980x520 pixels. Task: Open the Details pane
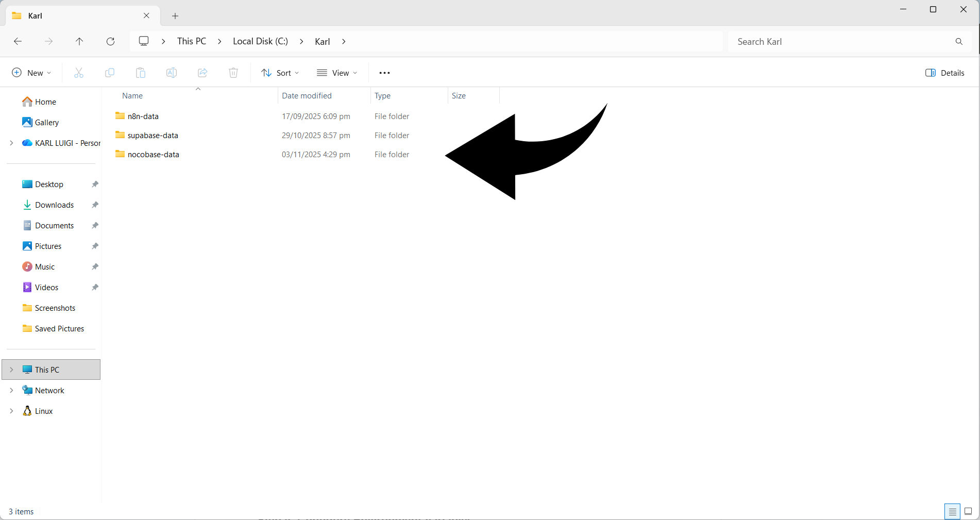(x=944, y=73)
